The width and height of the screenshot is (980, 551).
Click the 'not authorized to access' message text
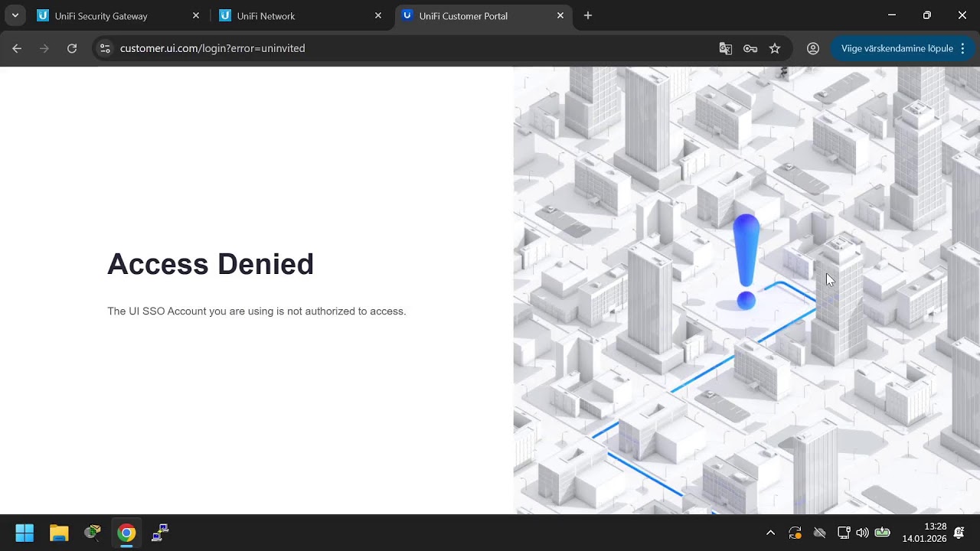[256, 311]
